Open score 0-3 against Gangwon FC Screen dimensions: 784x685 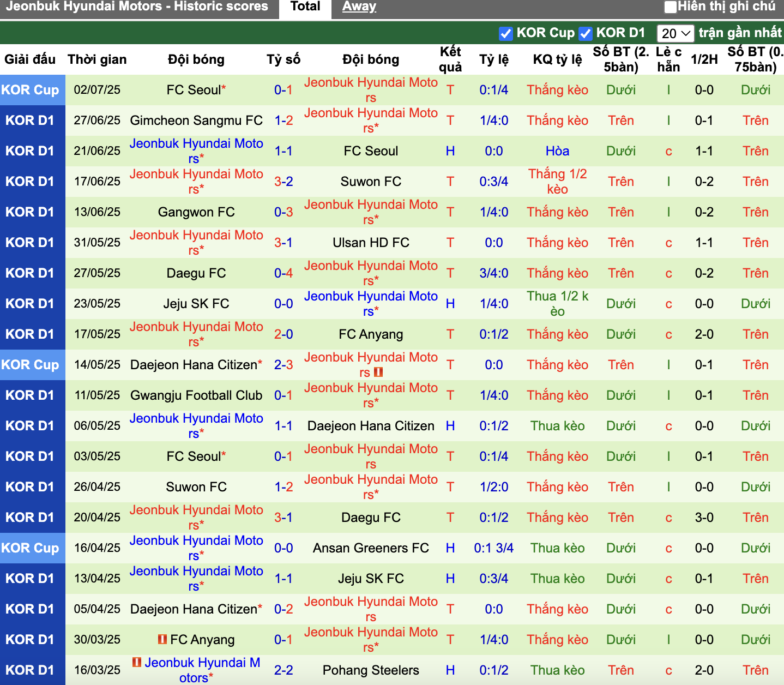pyautogui.click(x=284, y=212)
